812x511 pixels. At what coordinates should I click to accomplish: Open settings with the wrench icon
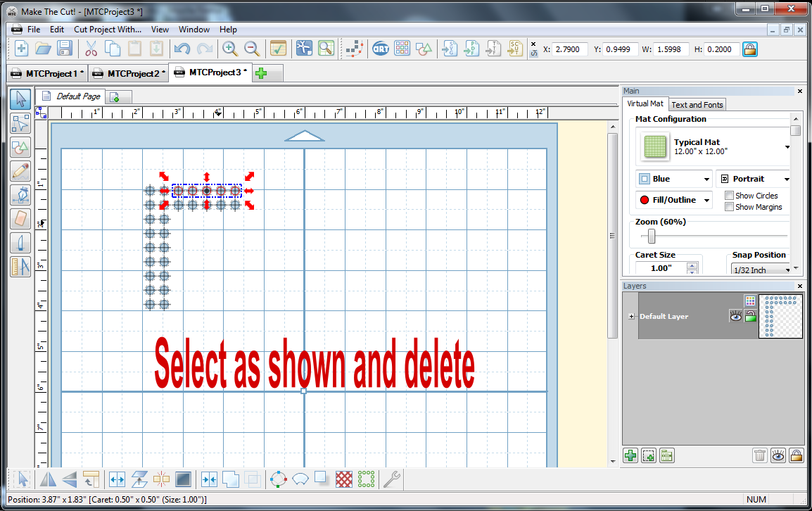tap(392, 479)
